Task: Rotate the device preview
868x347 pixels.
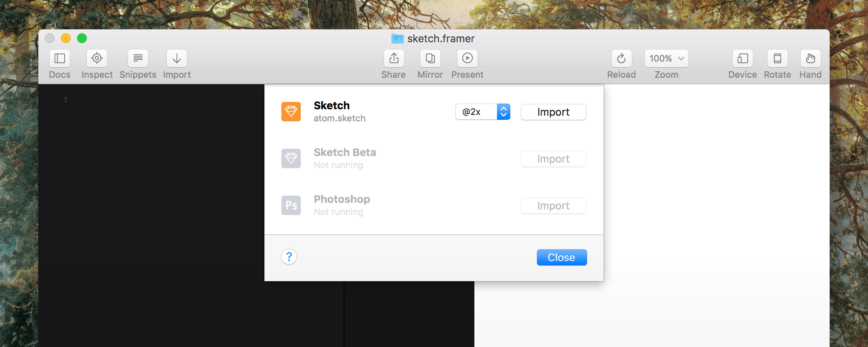Action: click(777, 58)
